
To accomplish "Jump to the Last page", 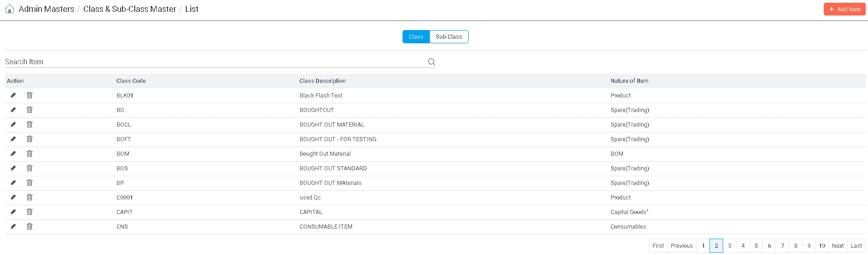I will pyautogui.click(x=856, y=246).
